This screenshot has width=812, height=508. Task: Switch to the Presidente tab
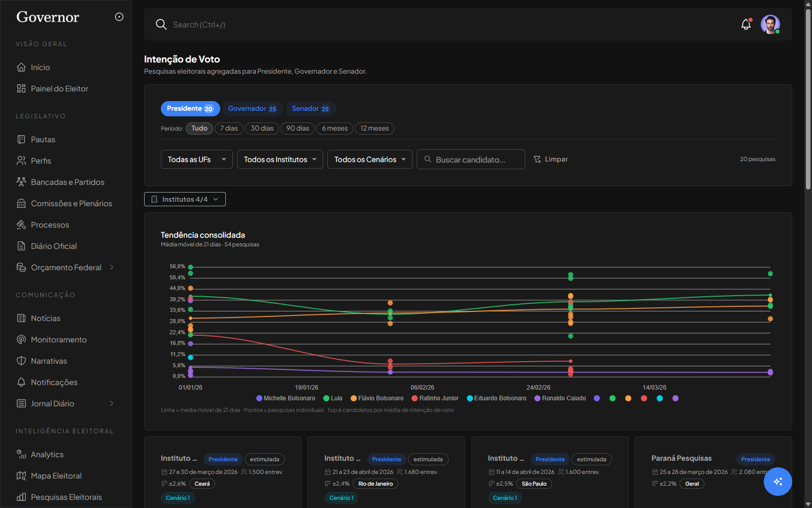[190, 109]
